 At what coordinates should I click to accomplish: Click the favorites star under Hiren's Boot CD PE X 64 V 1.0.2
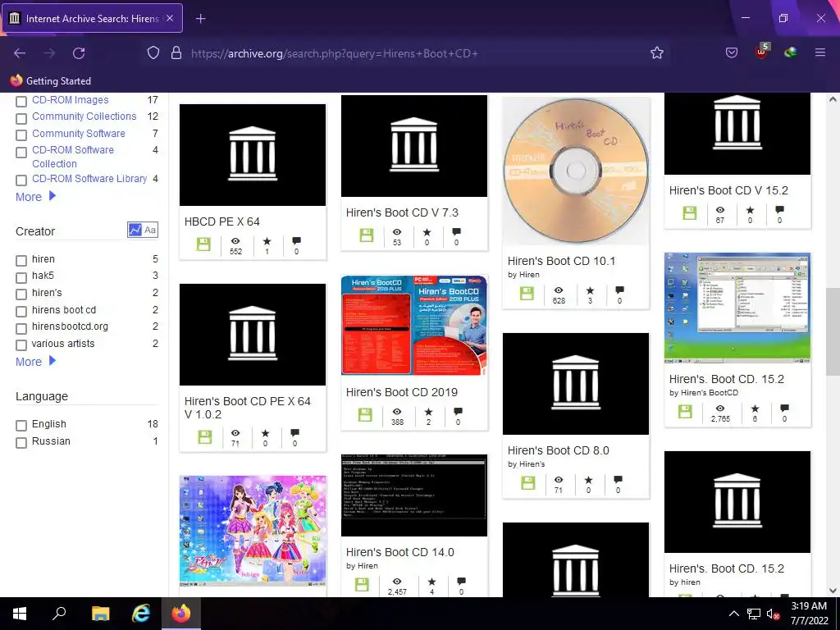click(x=265, y=433)
